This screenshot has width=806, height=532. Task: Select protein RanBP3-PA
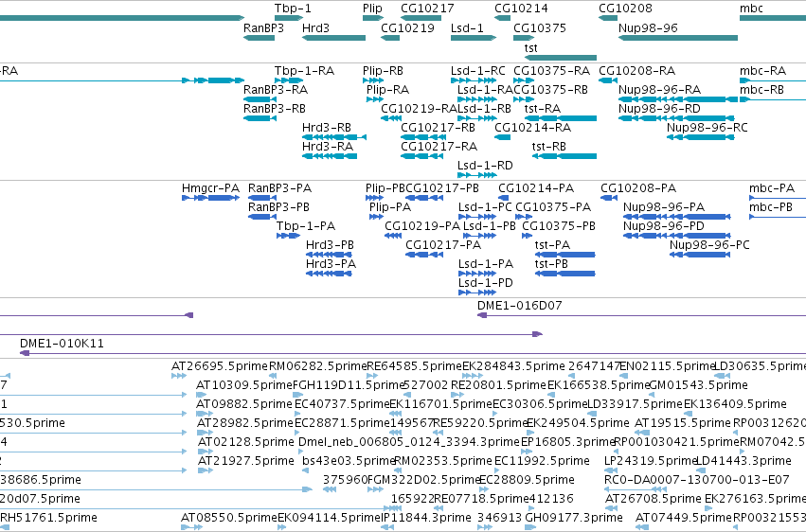262,198
